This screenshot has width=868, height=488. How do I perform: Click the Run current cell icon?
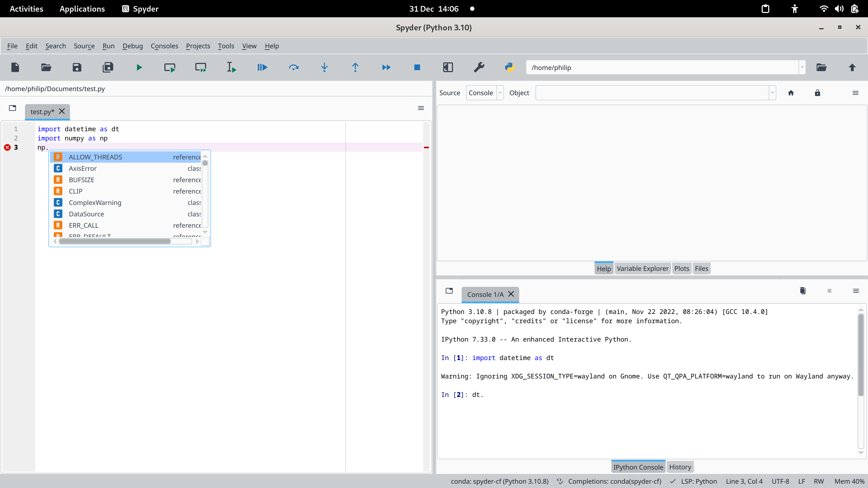coord(170,67)
